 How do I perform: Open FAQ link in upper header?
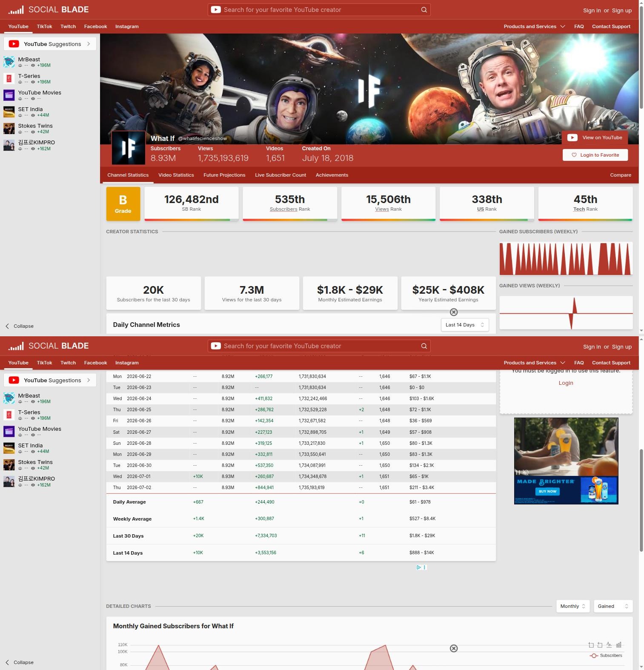(579, 26)
